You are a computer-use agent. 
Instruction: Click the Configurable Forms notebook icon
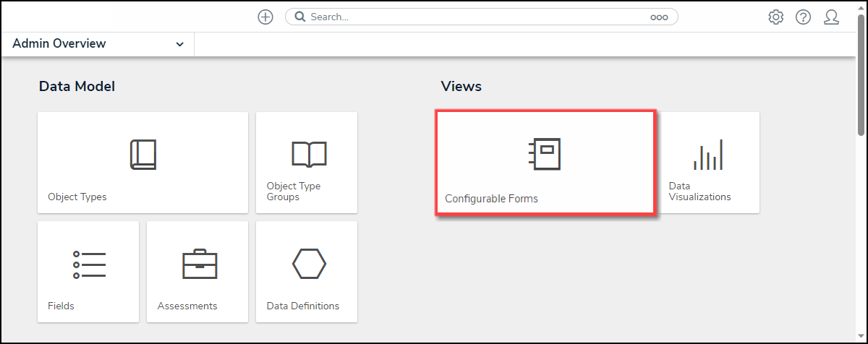pos(545,155)
